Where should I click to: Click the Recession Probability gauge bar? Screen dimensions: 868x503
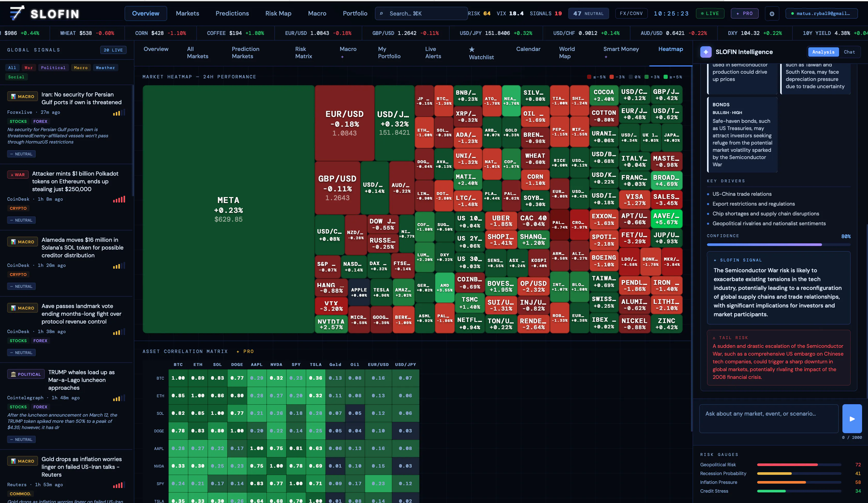[x=799, y=473]
